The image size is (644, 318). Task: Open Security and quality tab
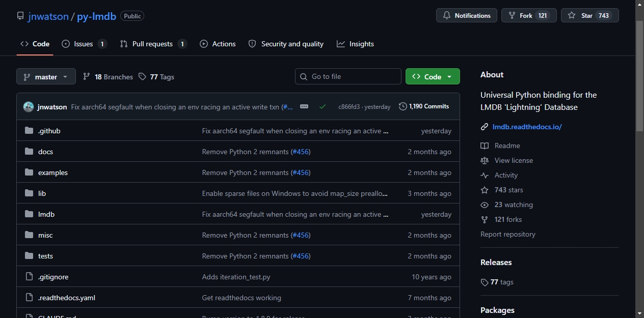pos(286,44)
